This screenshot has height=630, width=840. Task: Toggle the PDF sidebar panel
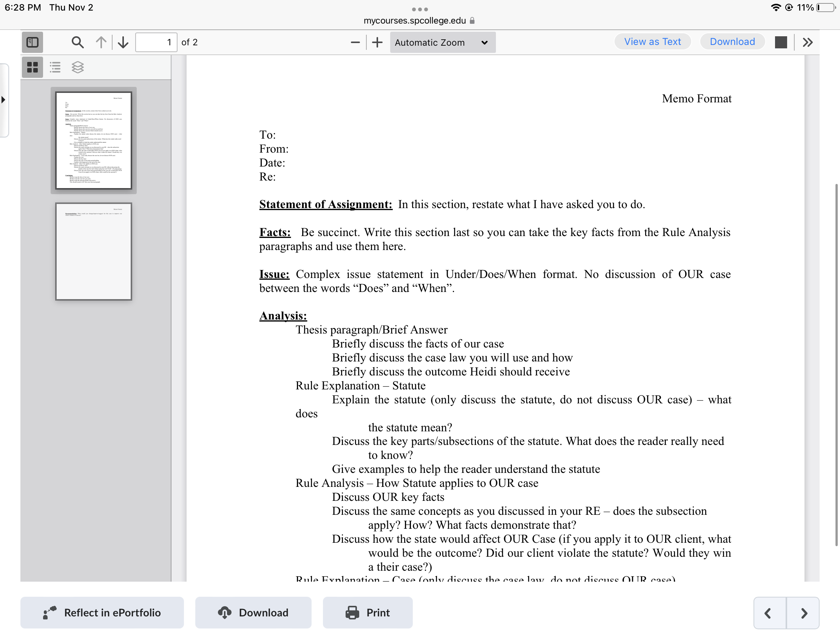pyautogui.click(x=32, y=42)
